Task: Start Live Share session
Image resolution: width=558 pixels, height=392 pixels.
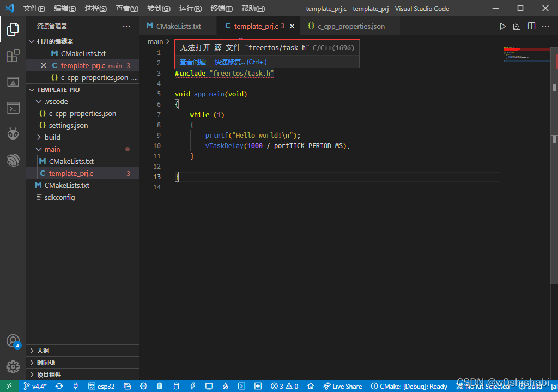Action: coord(343,386)
